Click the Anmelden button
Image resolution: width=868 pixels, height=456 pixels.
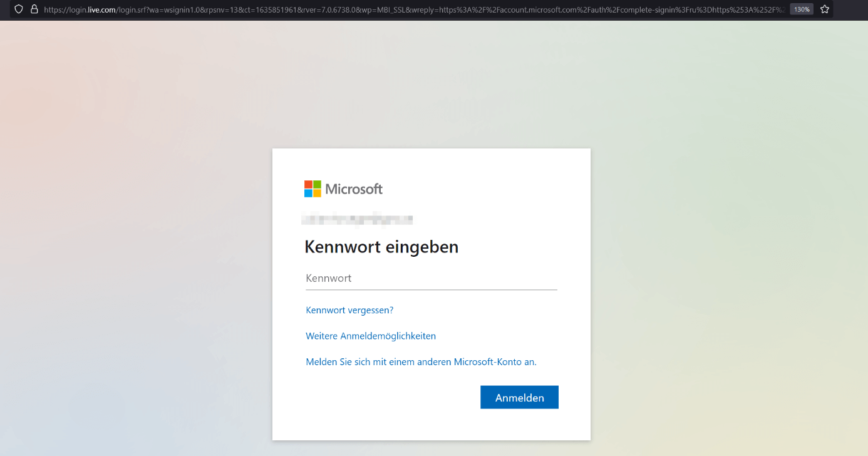pos(519,397)
